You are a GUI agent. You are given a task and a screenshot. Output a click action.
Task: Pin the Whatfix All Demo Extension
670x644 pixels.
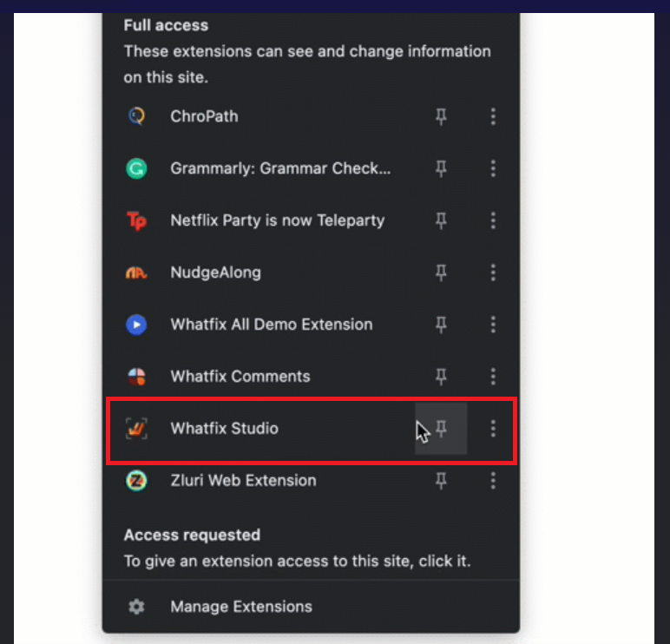pos(442,325)
